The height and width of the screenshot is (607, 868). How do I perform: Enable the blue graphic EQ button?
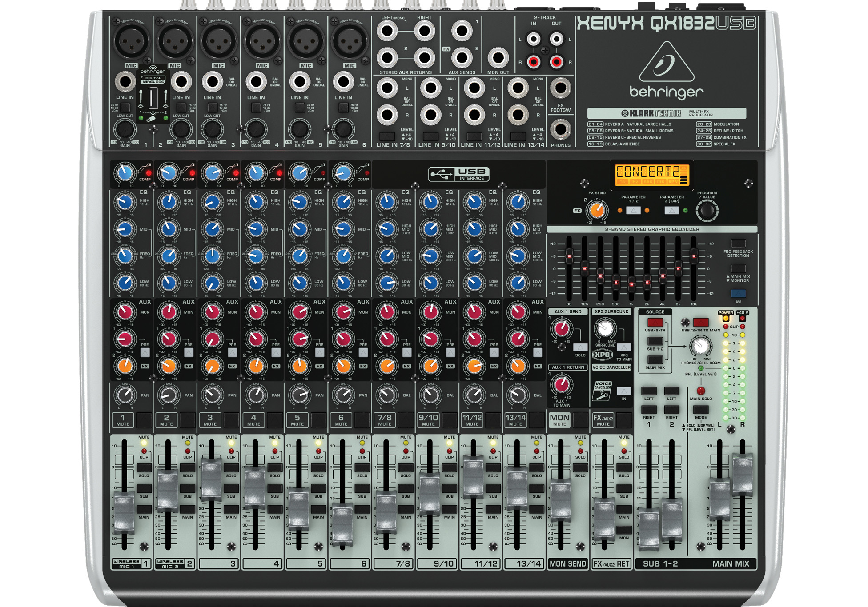click(x=738, y=293)
